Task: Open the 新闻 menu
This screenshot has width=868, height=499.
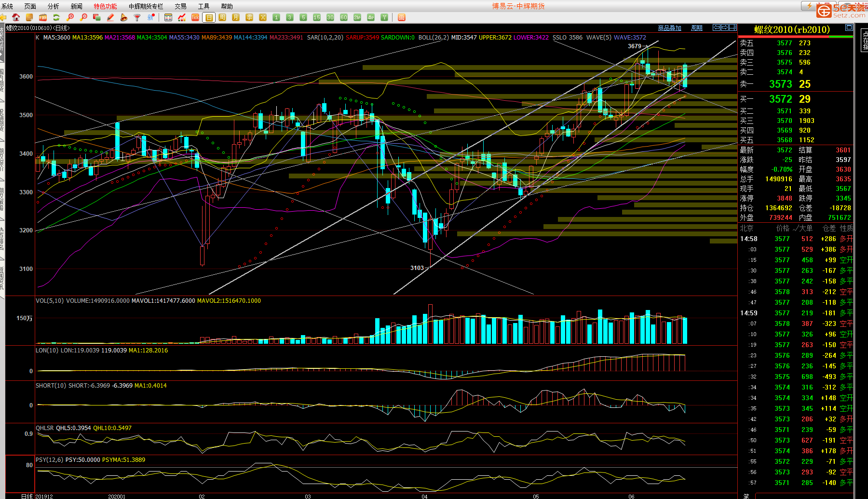Action: coord(77,6)
